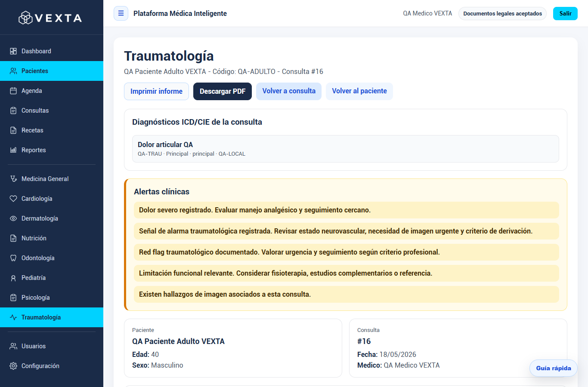
Task: Click the Traumatología pulse icon
Action: coord(13,317)
